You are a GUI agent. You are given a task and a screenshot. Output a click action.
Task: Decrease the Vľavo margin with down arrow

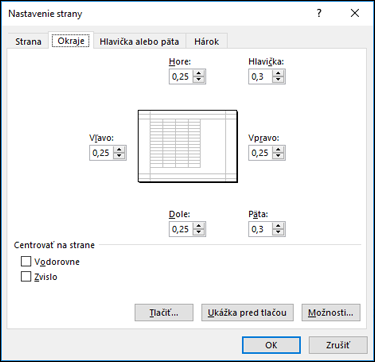[119, 156]
